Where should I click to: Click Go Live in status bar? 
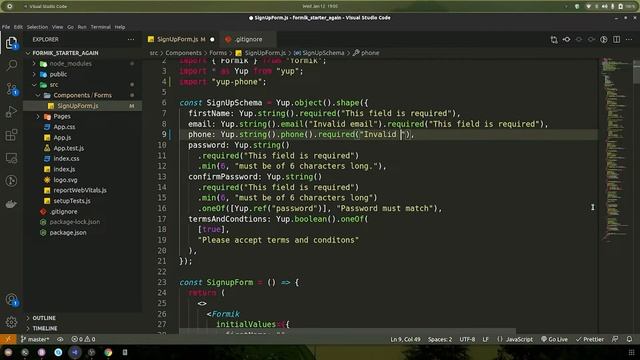tap(554, 339)
